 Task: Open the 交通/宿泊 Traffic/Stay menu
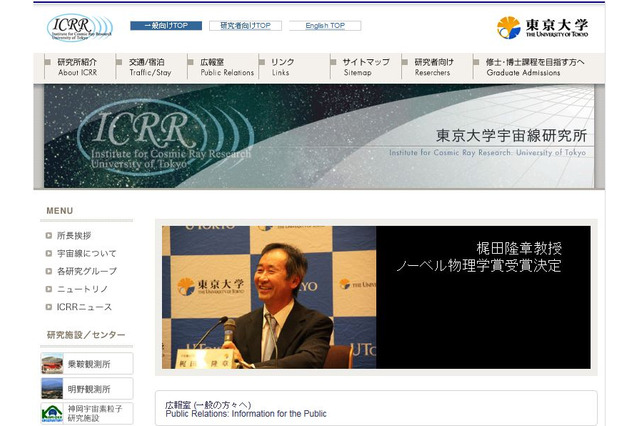[x=150, y=67]
